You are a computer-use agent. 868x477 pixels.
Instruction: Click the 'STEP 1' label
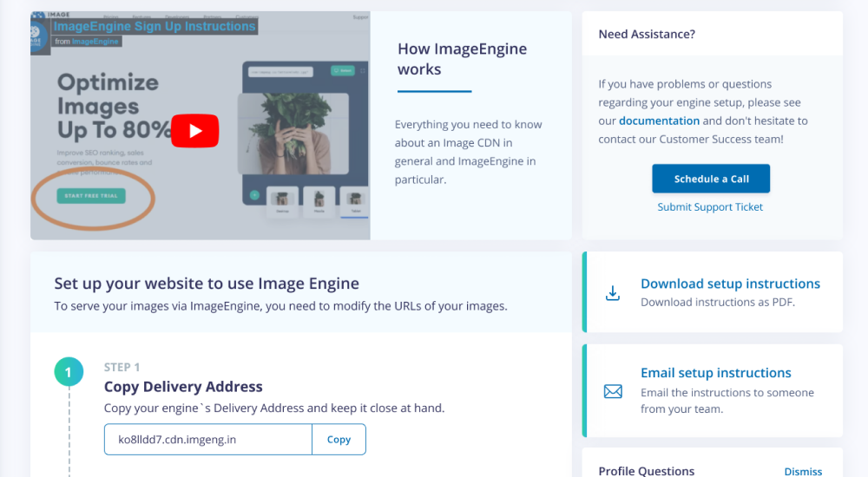click(122, 368)
